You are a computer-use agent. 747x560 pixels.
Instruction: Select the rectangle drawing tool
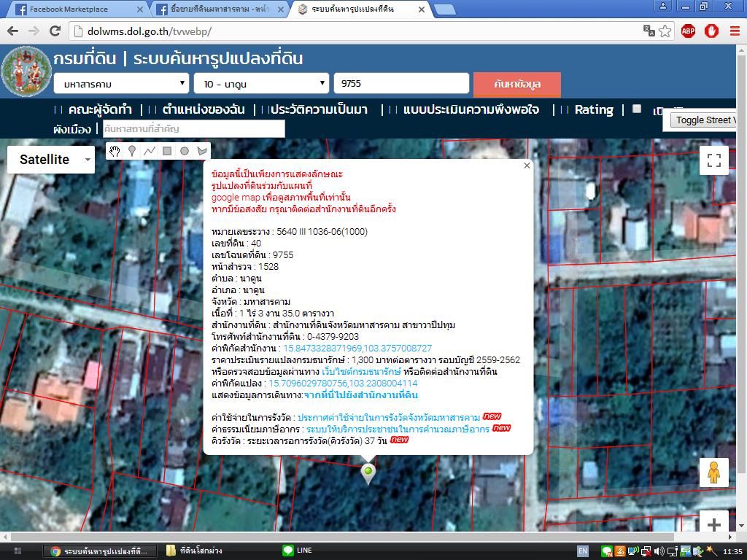(x=167, y=151)
